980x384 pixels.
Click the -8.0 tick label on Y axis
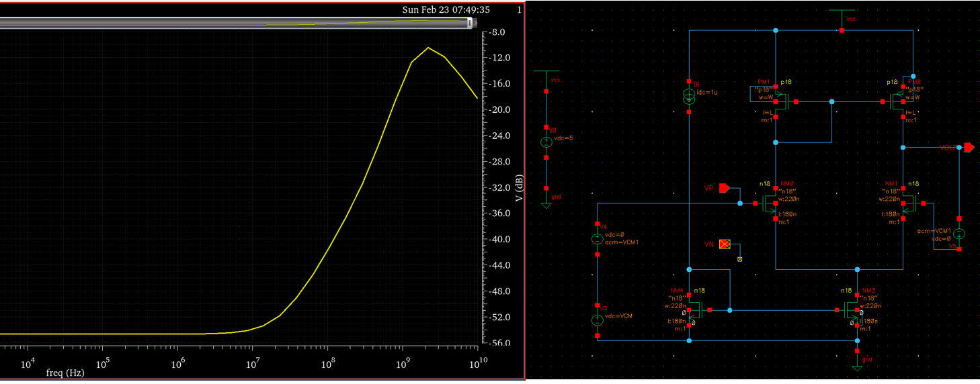(498, 32)
